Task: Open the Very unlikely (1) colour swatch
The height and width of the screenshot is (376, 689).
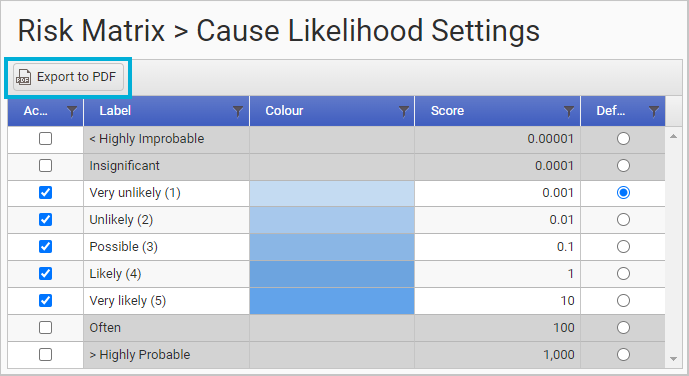Action: click(332, 193)
